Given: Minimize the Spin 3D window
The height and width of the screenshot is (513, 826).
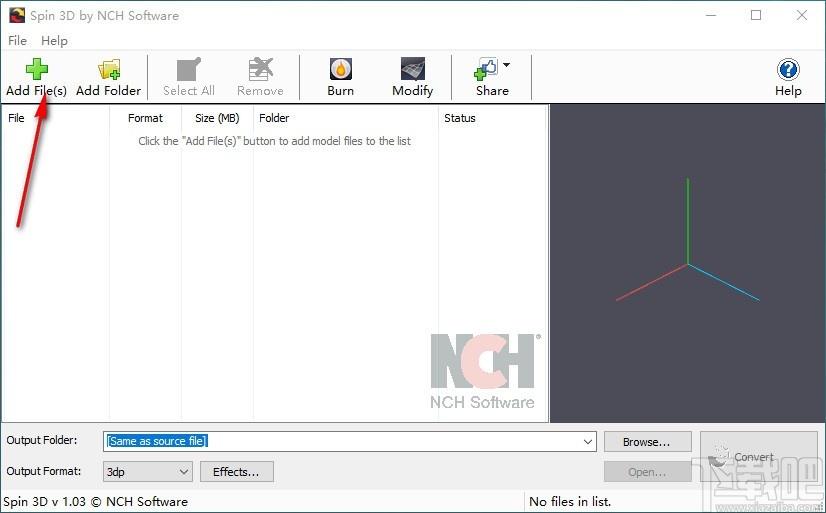Looking at the screenshot, I should [x=711, y=15].
